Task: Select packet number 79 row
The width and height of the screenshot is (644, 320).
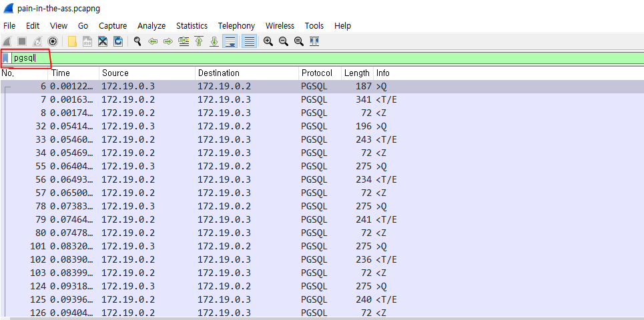Action: 322,219
